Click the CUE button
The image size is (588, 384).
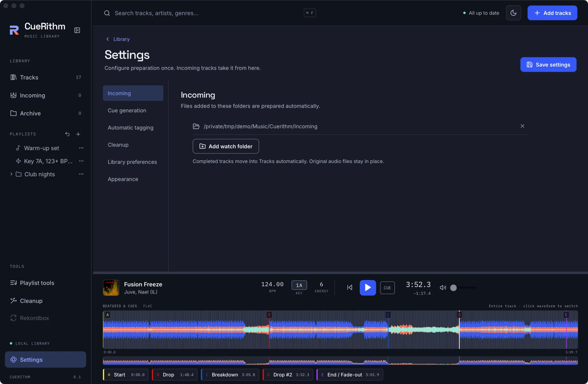tap(387, 288)
